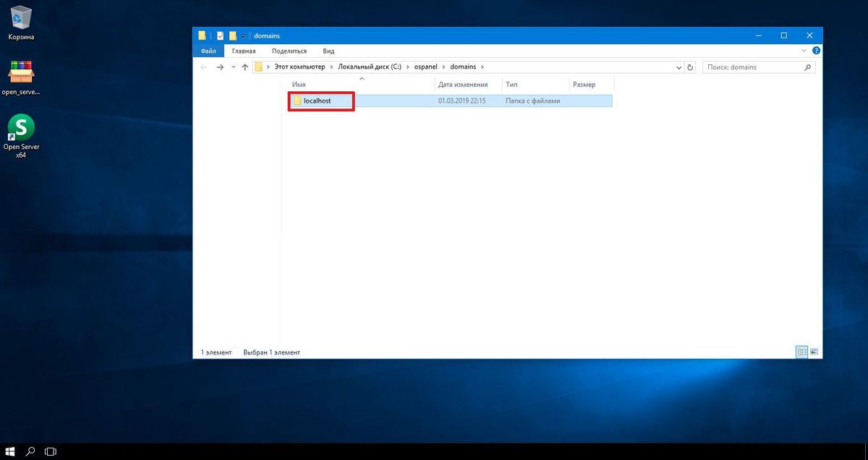Go back in Explorer navigation
The image size is (868, 460).
click(203, 67)
